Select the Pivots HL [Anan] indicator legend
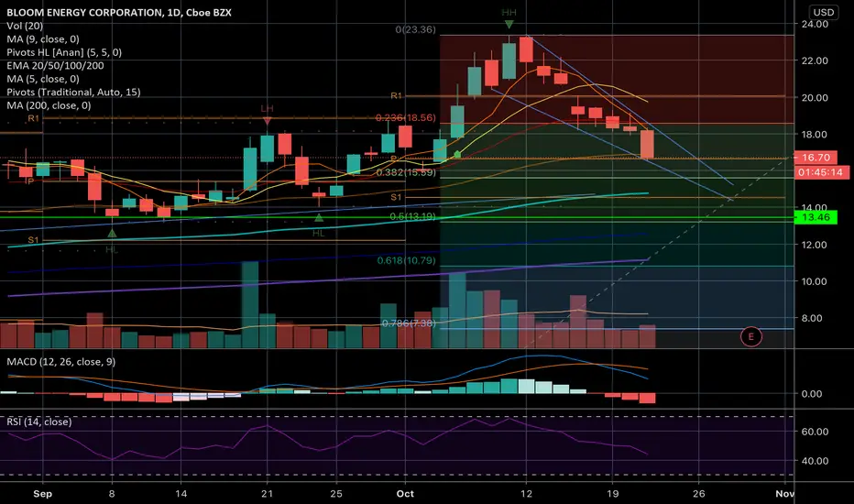The height and width of the screenshot is (504, 854). [x=64, y=52]
